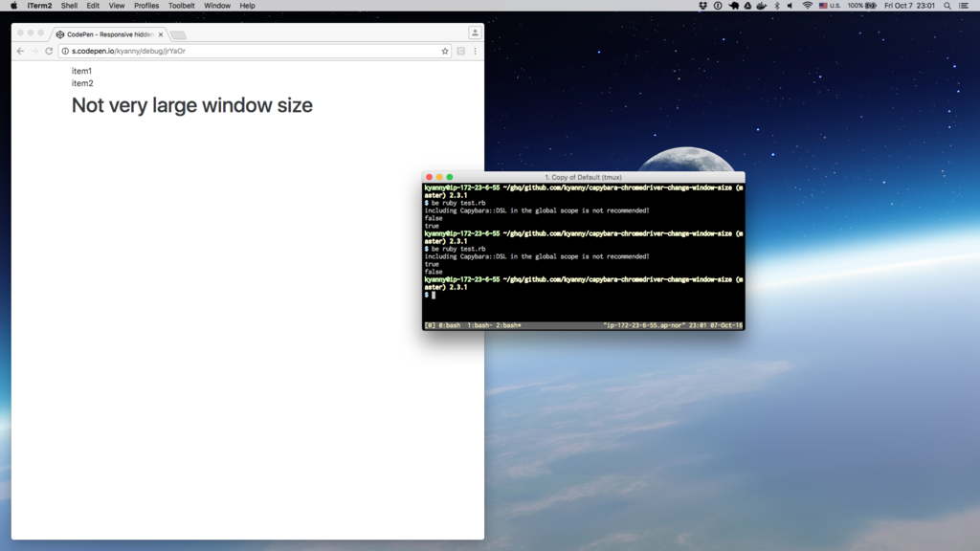
Task: Open the View menu
Action: [117, 6]
